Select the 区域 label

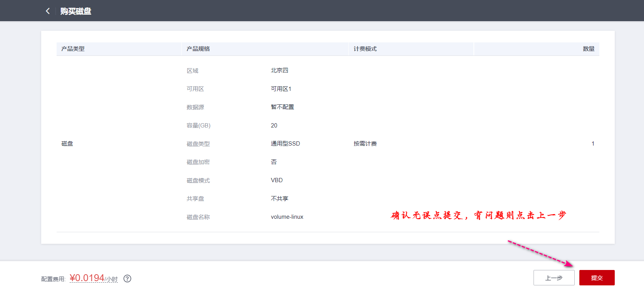(x=192, y=70)
